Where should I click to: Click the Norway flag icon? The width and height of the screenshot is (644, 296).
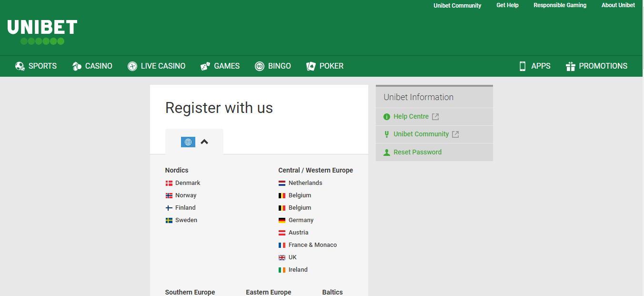(169, 195)
